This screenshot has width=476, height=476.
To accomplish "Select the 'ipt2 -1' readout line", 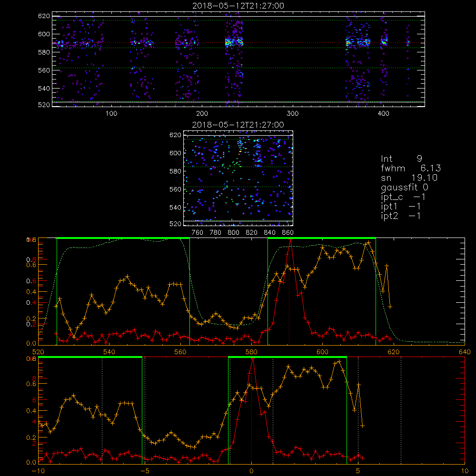I will (401, 216).
